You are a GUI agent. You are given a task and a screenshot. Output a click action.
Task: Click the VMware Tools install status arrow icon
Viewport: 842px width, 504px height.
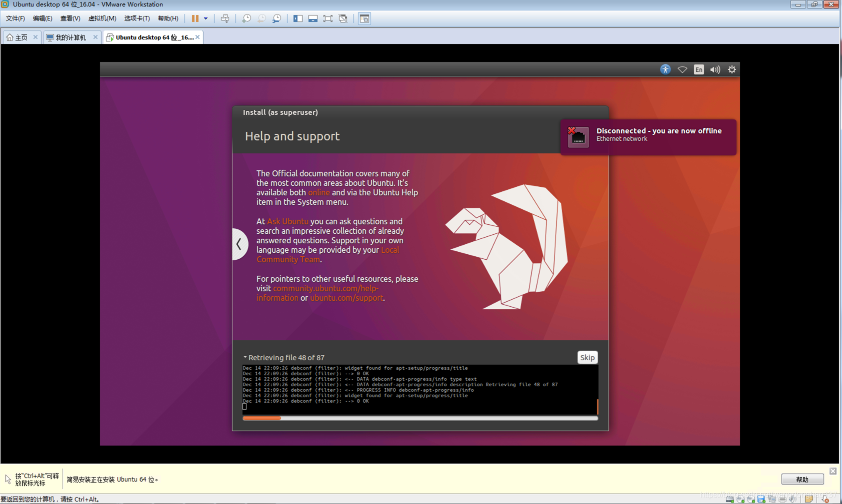[x=825, y=499]
